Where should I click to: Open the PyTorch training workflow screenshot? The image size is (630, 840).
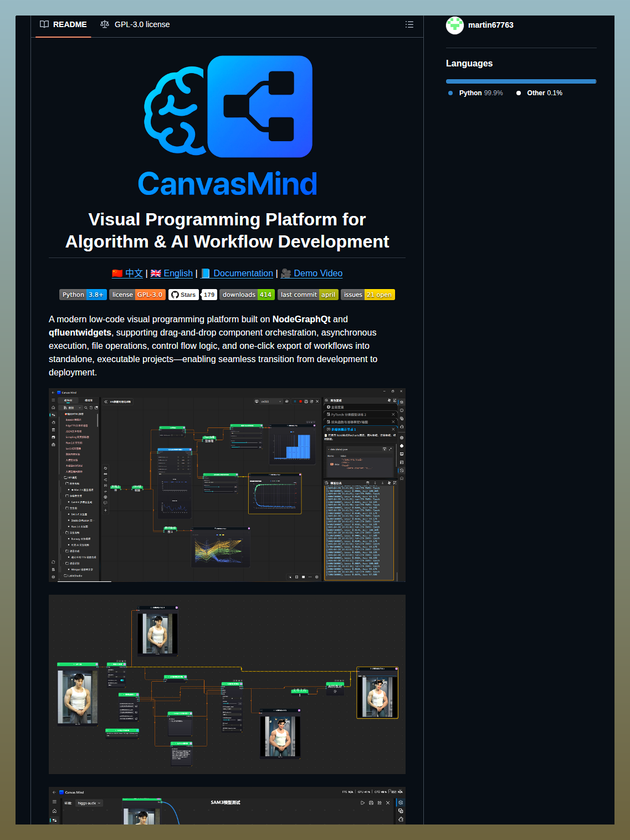[227, 485]
